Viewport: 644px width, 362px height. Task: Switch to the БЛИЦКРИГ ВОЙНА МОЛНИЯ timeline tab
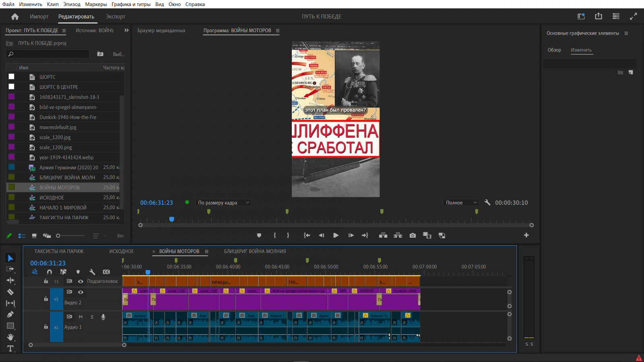click(255, 251)
